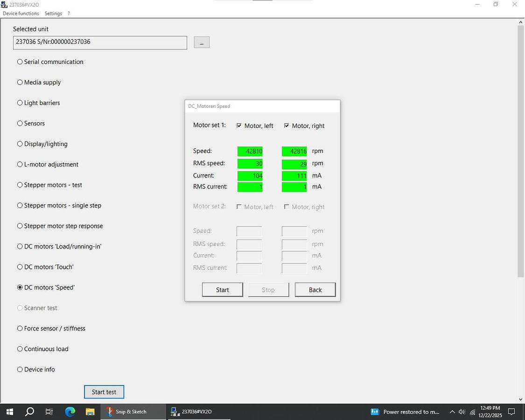This screenshot has width=525, height=420.
Task: Show hidden system tray icons
Action: 452,412
